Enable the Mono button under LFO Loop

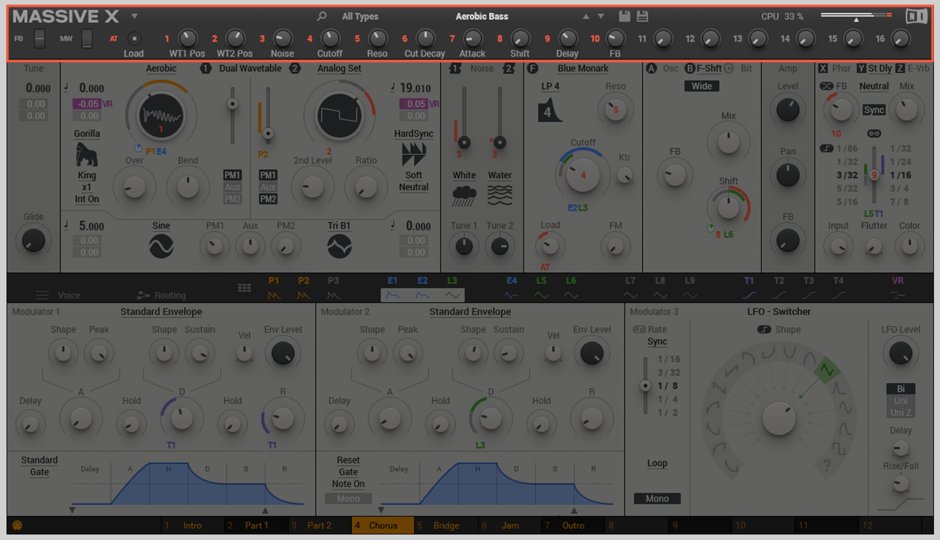coord(657,498)
